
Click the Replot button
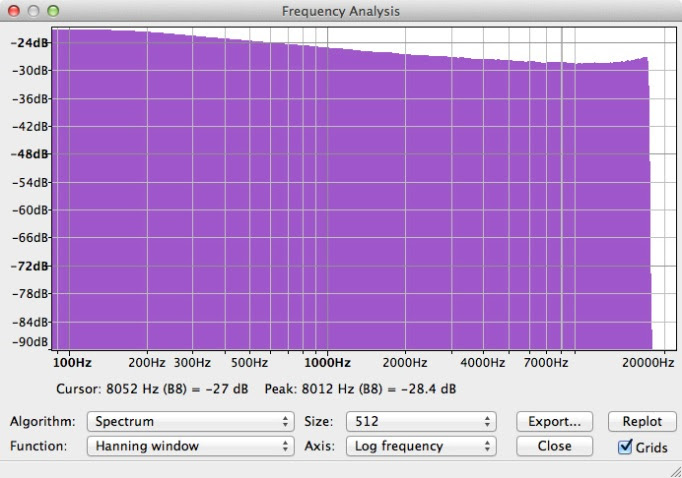[x=642, y=421]
